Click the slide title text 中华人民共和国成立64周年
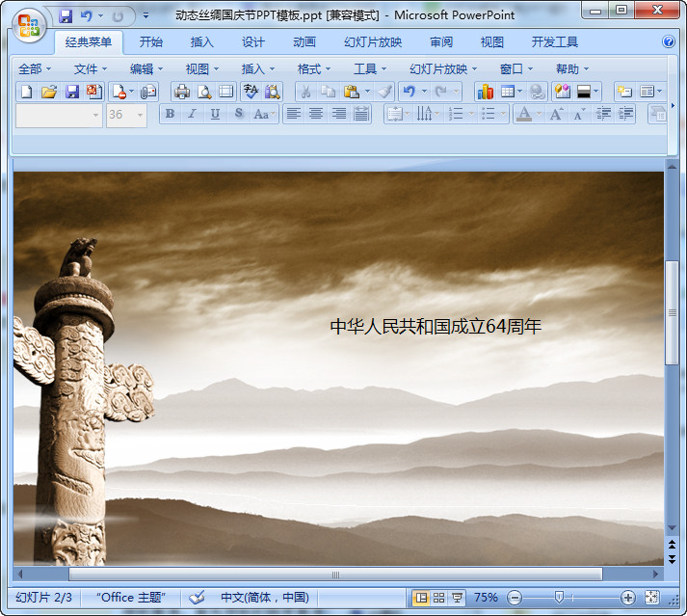This screenshot has width=687, height=616. click(436, 327)
